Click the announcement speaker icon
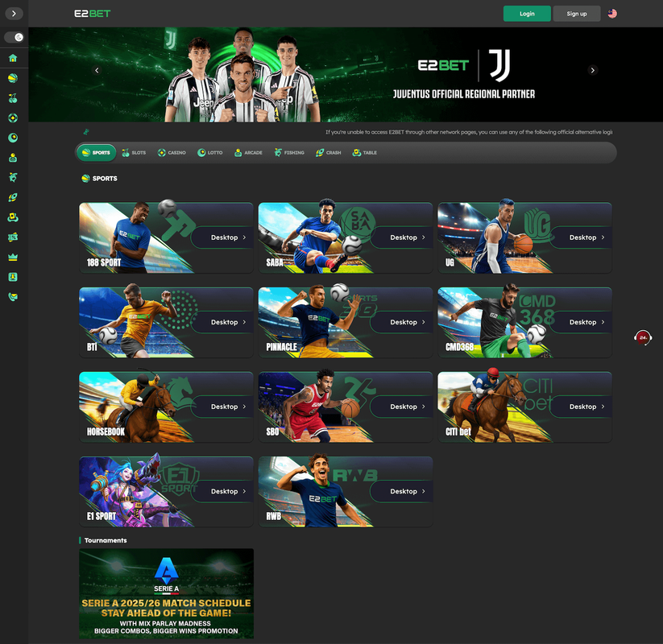 pyautogui.click(x=86, y=132)
